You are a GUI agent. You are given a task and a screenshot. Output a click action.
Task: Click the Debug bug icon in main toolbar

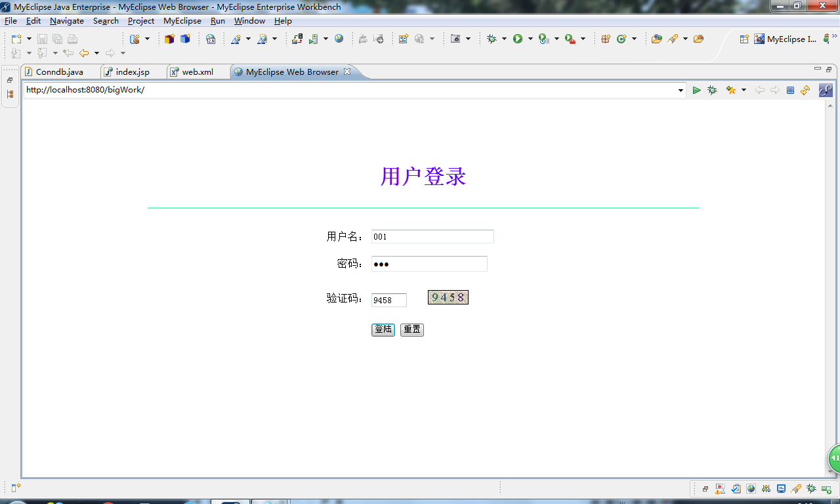492,39
